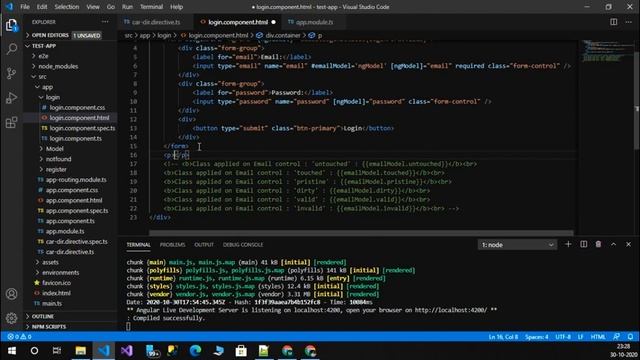The height and width of the screenshot is (360, 640).
Task: Close the terminal panel
Action: click(629, 244)
